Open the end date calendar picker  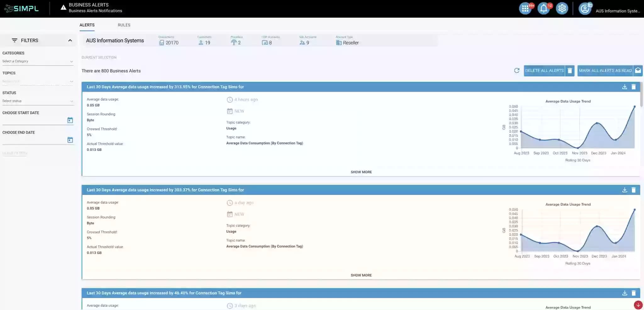pyautogui.click(x=70, y=140)
